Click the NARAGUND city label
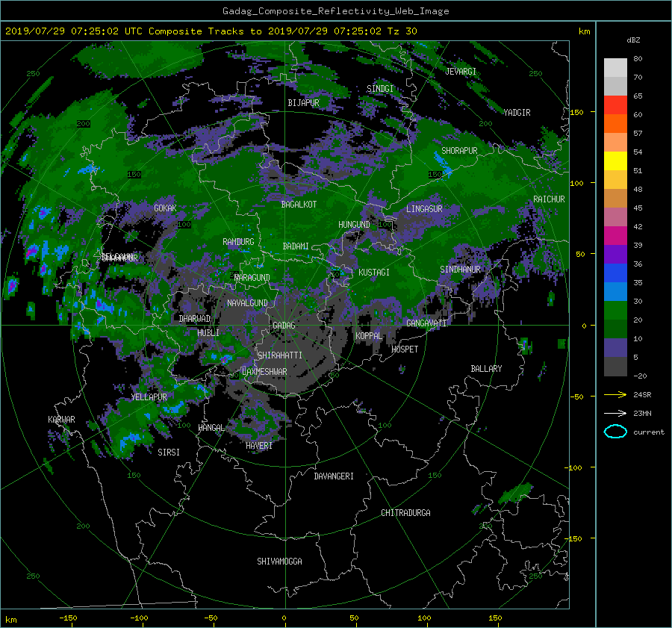Image resolution: width=672 pixels, height=628 pixels. click(252, 278)
